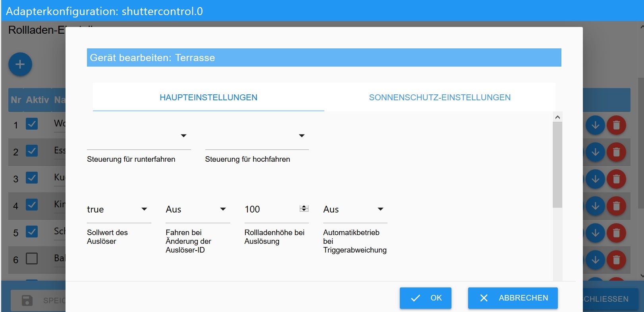Screen dimensions: 644x312
Task: Toggle the active checkbox in row 1
Action: coord(32,124)
